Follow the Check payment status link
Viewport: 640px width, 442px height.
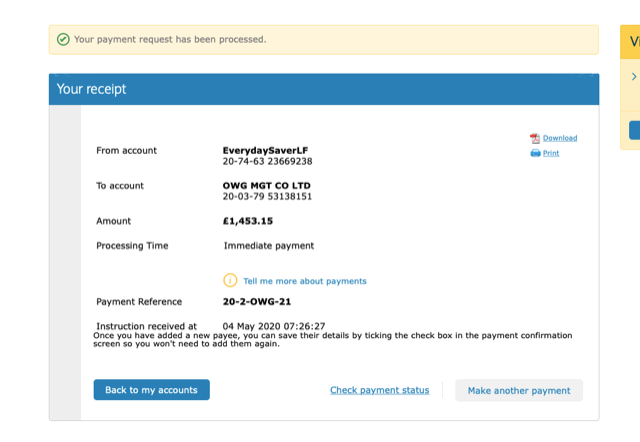(380, 390)
